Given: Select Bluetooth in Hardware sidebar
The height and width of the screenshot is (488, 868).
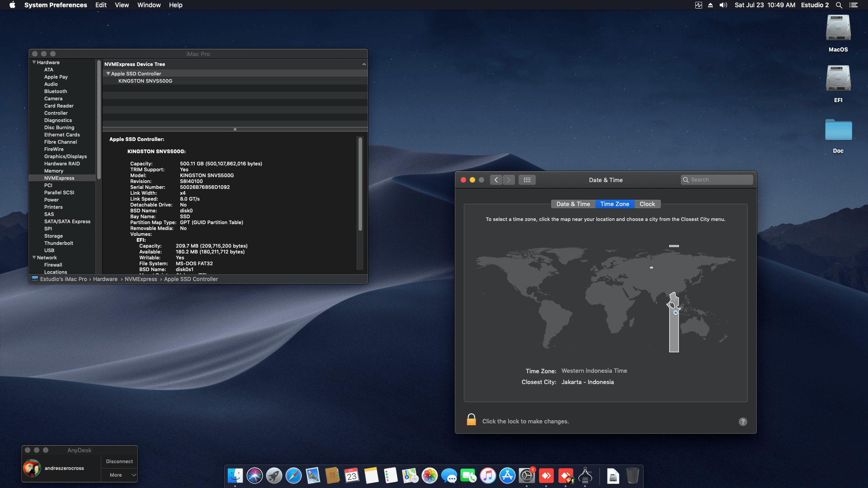Looking at the screenshot, I should [55, 91].
